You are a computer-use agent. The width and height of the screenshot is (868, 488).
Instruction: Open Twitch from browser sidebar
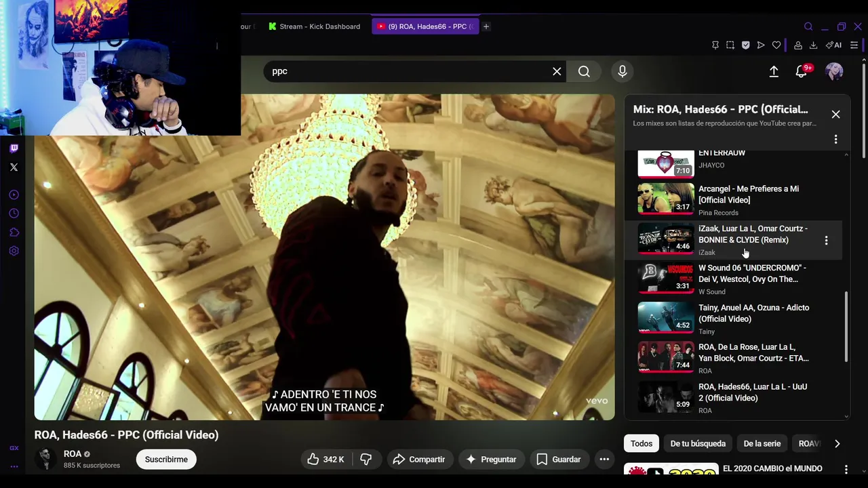(x=14, y=148)
